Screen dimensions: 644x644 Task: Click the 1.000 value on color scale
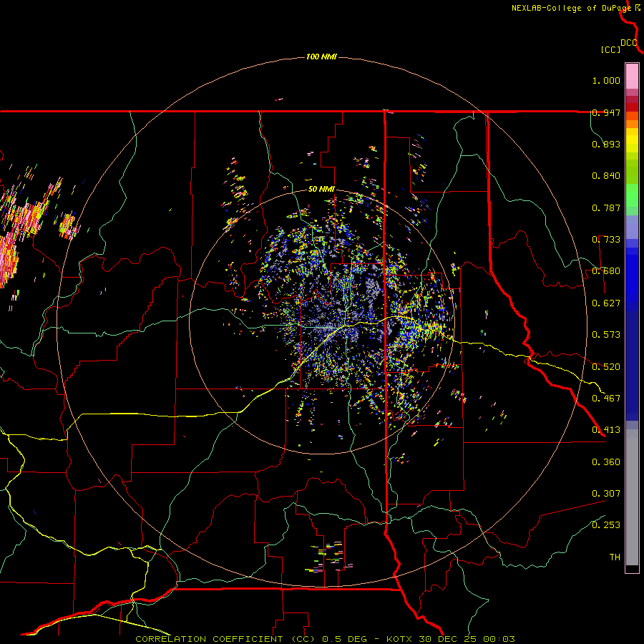[606, 80]
